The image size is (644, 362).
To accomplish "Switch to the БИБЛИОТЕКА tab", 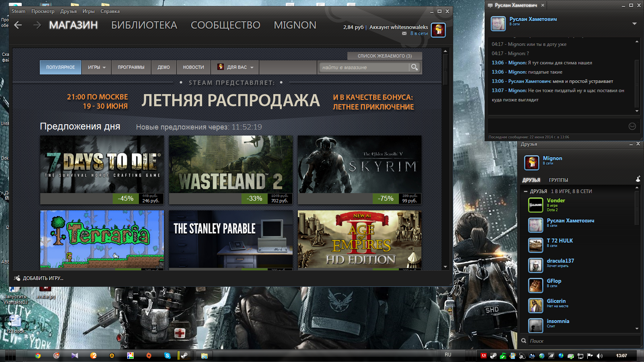I will pos(144,25).
